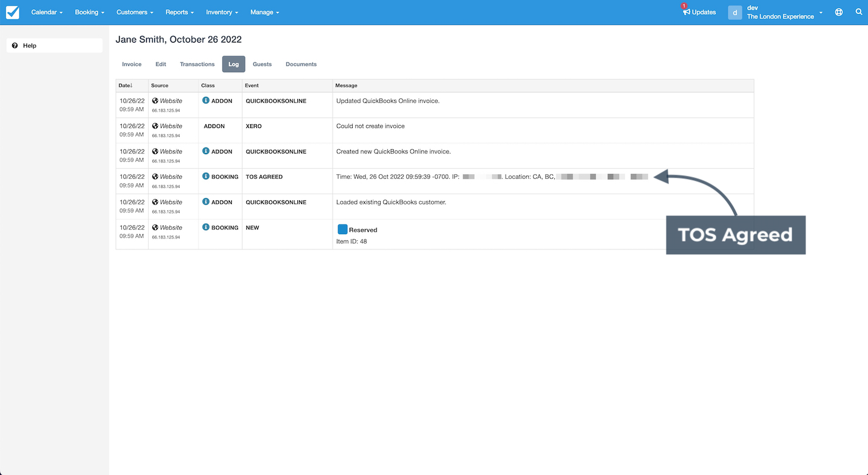Image resolution: width=868 pixels, height=475 pixels.
Task: Open the Documents tab
Action: [x=301, y=64]
